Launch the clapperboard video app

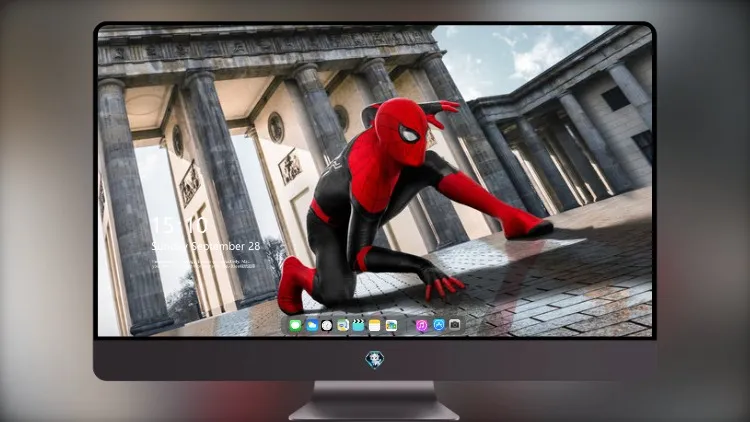click(x=358, y=326)
